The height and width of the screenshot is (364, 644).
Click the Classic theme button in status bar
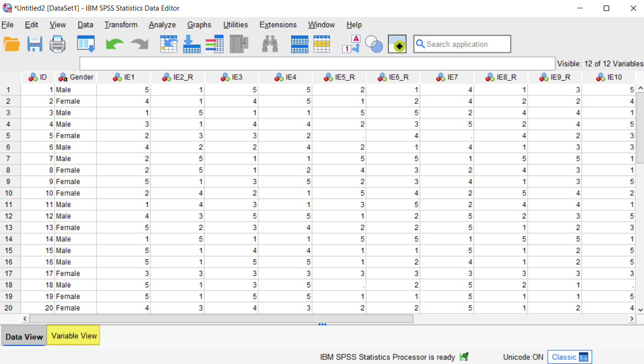pos(570,357)
